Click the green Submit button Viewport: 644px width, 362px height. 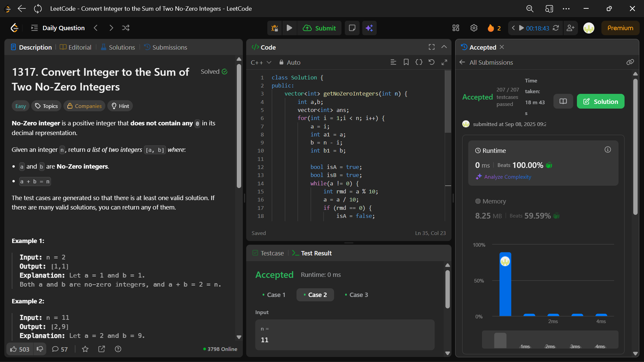(320, 28)
